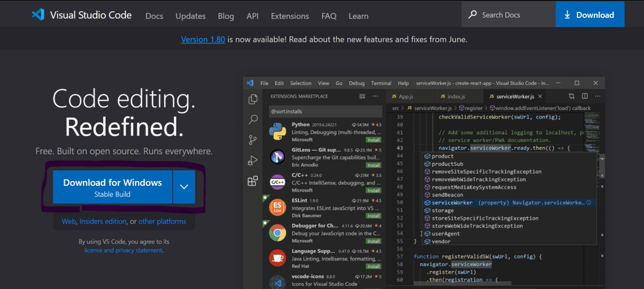Click the GitLens extension icon

[277, 157]
